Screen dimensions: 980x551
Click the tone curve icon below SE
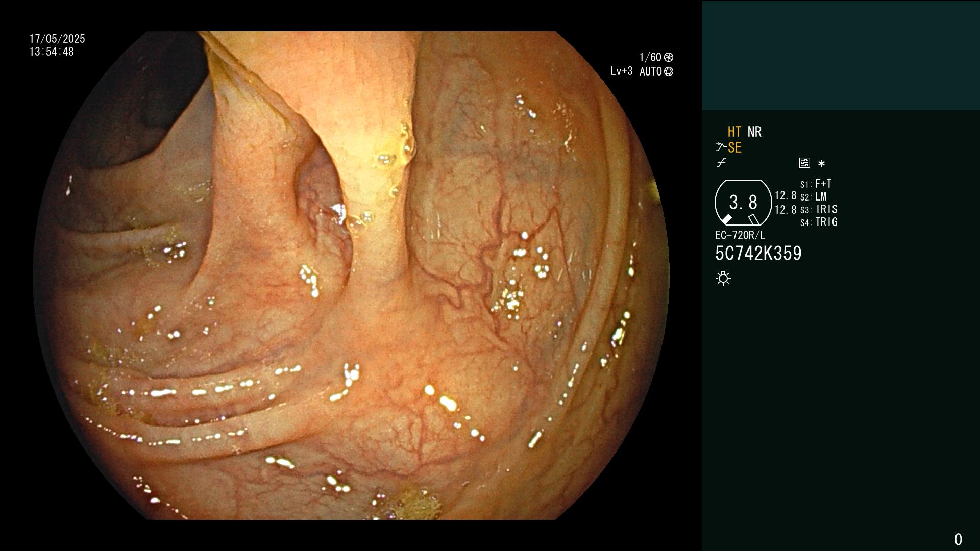[721, 163]
